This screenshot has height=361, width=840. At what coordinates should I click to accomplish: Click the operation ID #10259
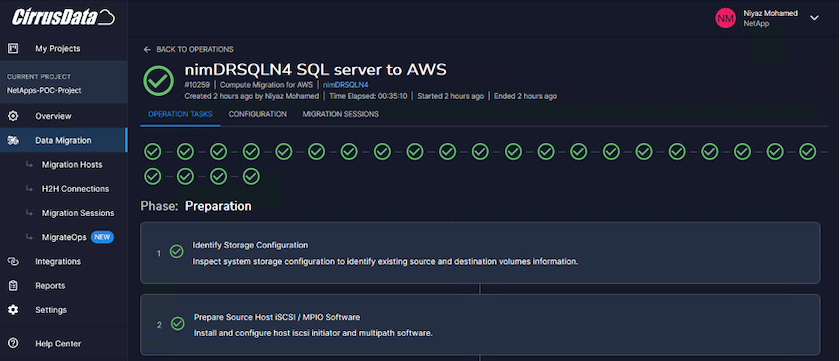(x=197, y=85)
